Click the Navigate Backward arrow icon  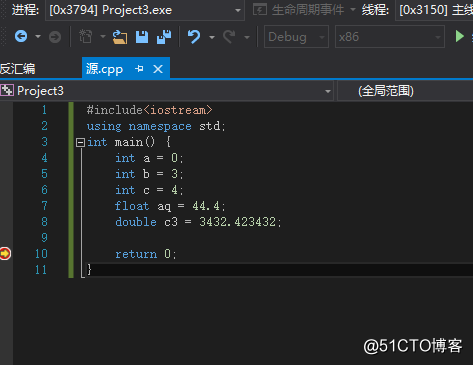(21, 36)
